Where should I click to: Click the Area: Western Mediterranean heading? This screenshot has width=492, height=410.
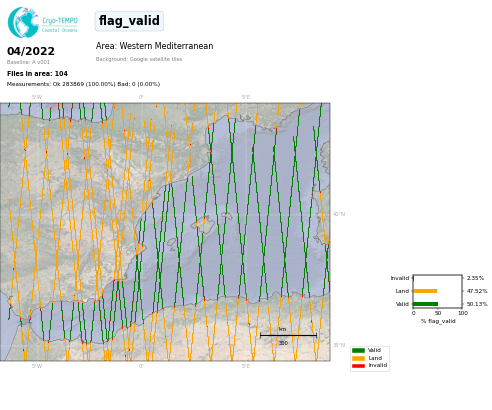[154, 46]
